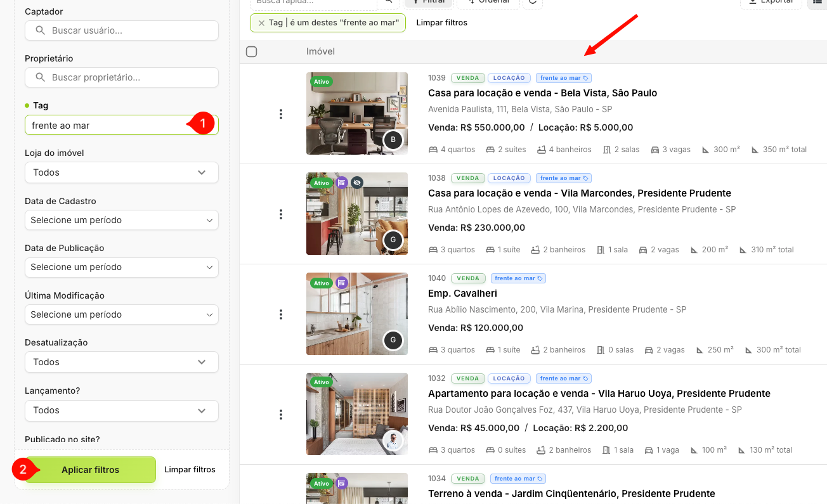Click the Imóvel column header
827x504 pixels.
click(320, 51)
